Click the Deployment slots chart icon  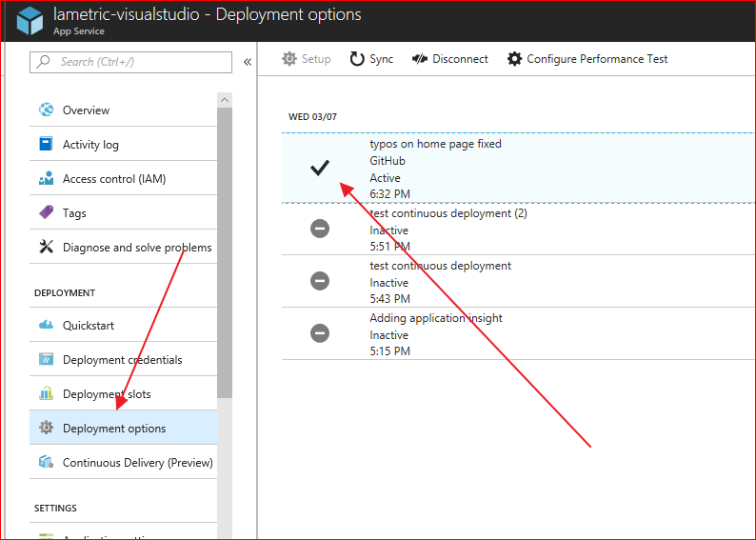pyautogui.click(x=46, y=394)
